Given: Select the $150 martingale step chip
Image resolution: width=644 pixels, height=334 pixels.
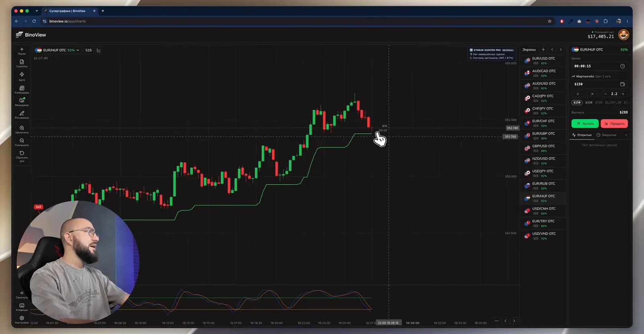Looking at the screenshot, I should (577, 103).
